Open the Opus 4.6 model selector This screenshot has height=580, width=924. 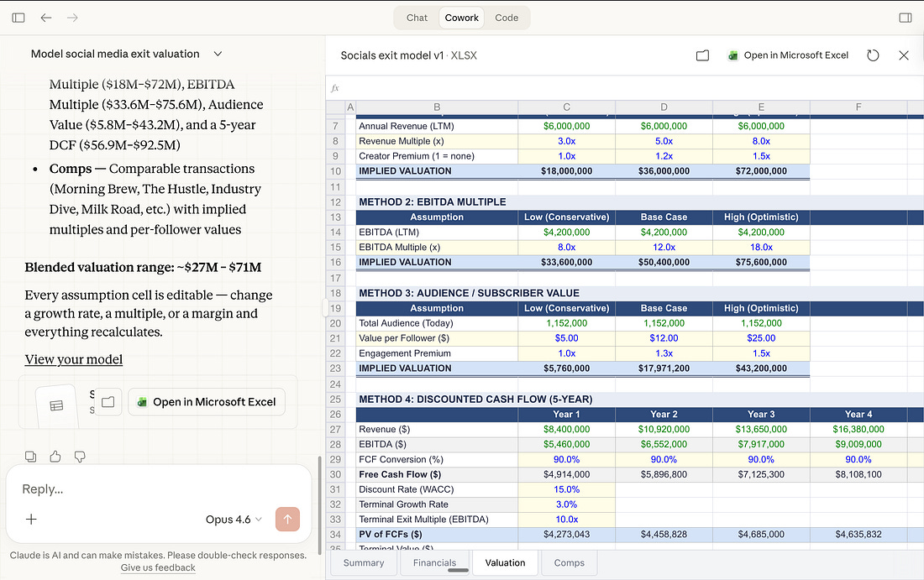click(x=234, y=520)
